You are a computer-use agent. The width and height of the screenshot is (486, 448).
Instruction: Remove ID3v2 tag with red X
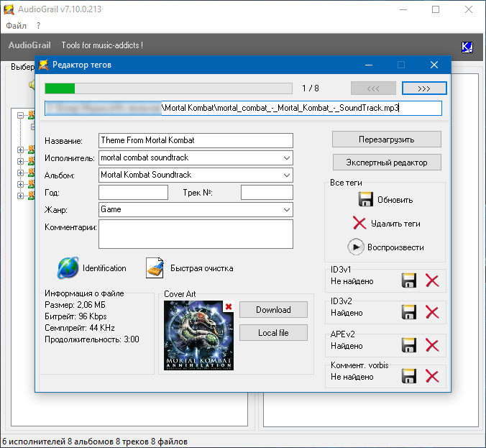432,312
